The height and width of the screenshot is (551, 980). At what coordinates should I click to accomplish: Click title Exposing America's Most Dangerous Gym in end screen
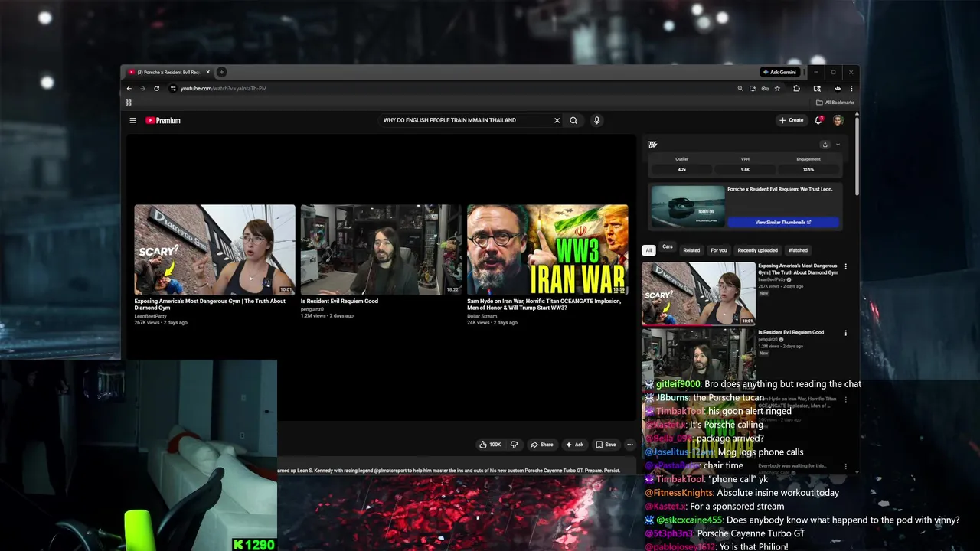(210, 305)
